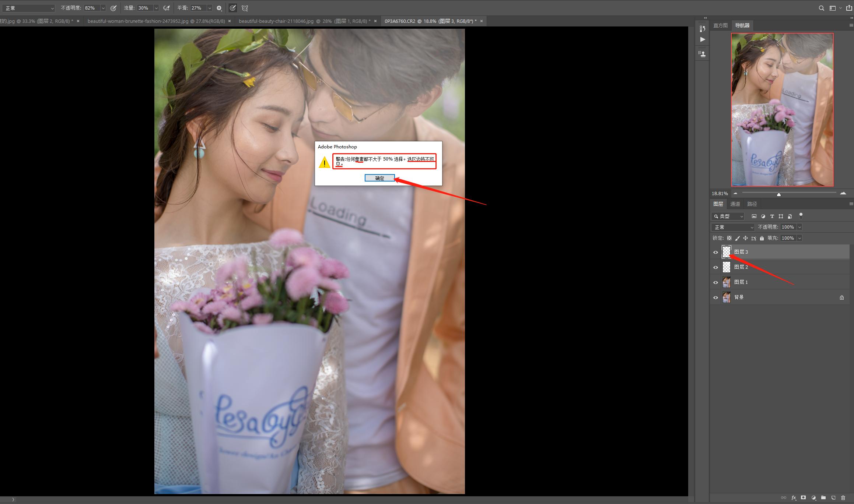The image size is (854, 504).
Task: Hide layer 图层 3 via eye icon
Action: coord(715,252)
